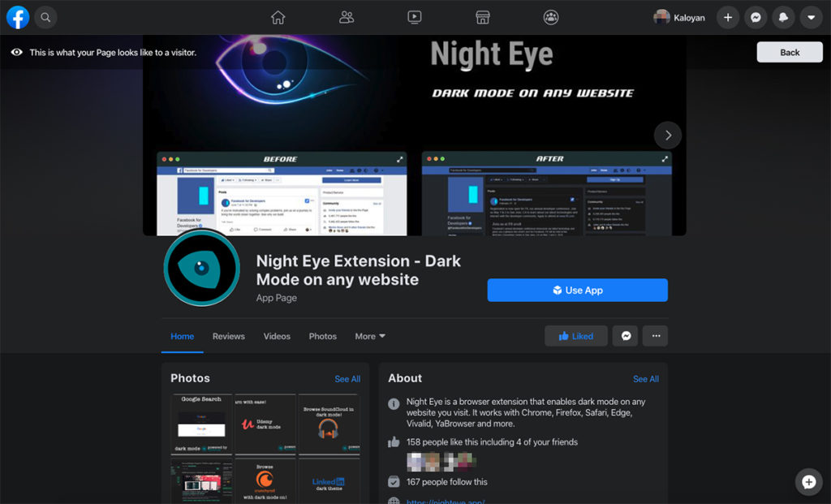Open the page options ellipsis menu

pyautogui.click(x=656, y=336)
